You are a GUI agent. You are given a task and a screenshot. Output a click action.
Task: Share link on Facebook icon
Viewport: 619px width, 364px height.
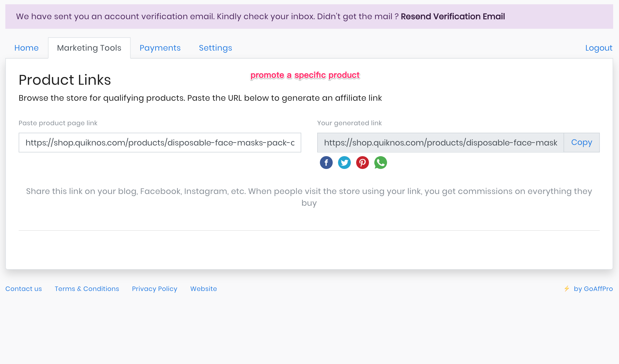pos(326,163)
